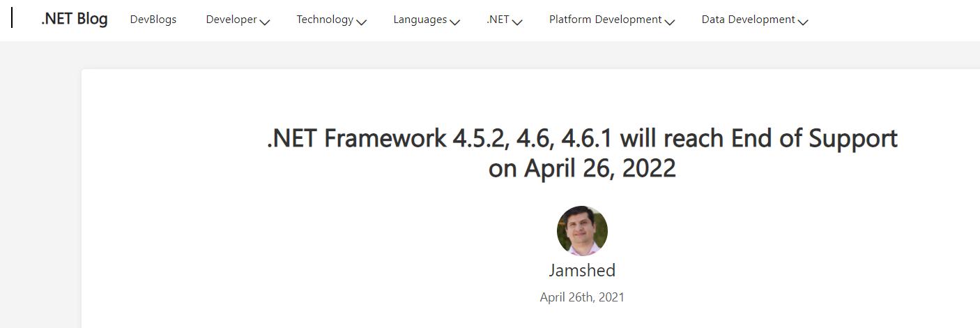Image resolution: width=980 pixels, height=328 pixels.
Task: Click Platform Development menu text
Action: coord(605,20)
